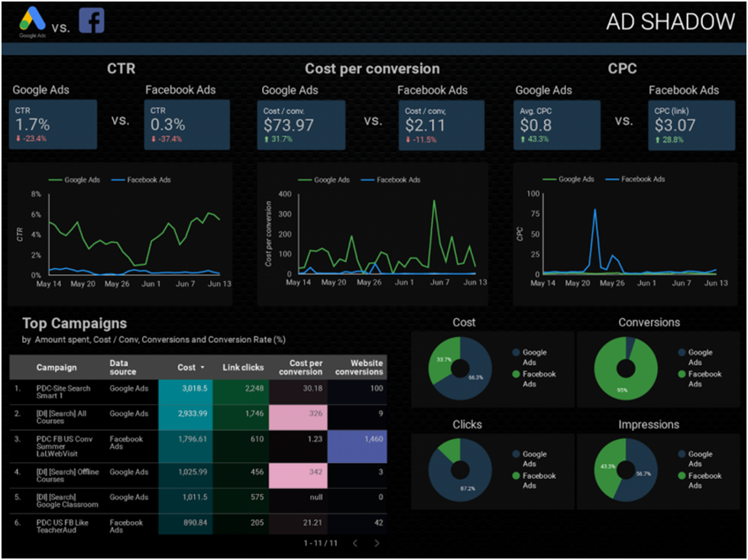Select Google Avg. CPC $0.8 scorecard

pyautogui.click(x=557, y=125)
